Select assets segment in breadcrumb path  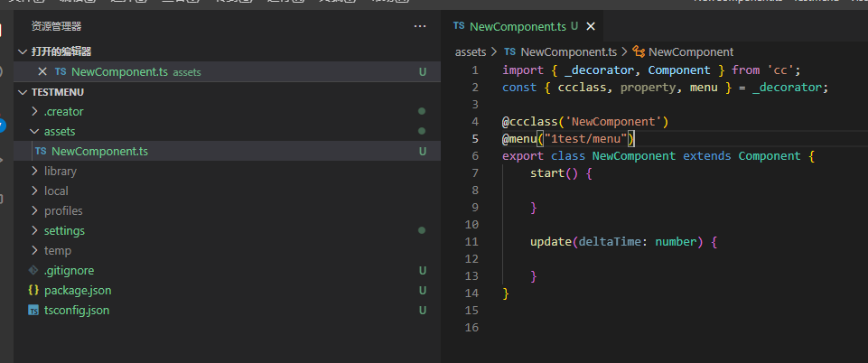[x=471, y=51]
